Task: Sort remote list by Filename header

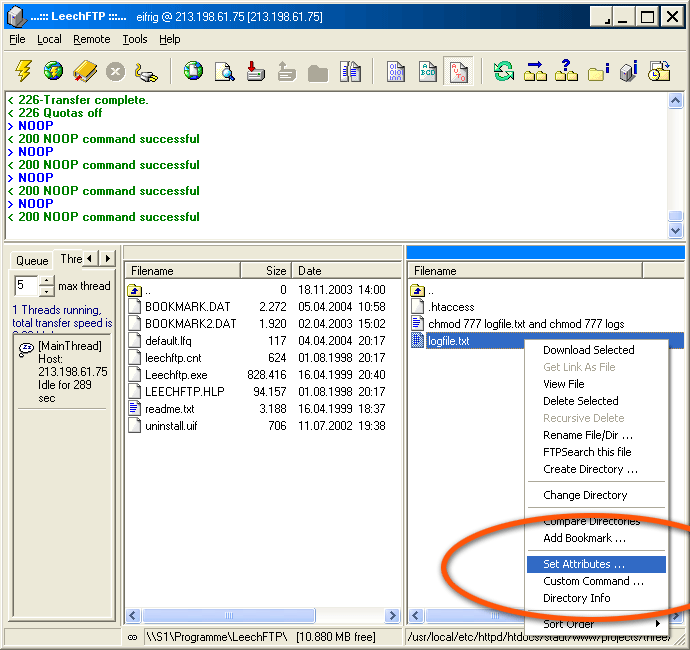Action: [525, 271]
